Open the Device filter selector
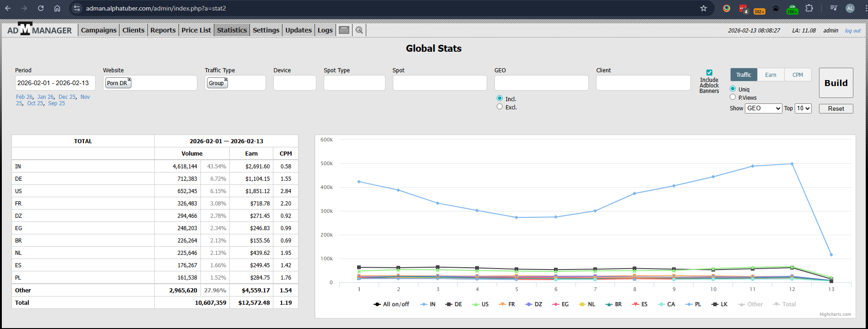This screenshot has height=329, width=868. pyautogui.click(x=294, y=83)
